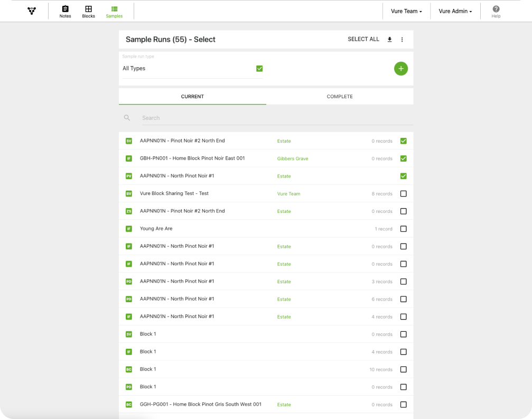Open the Help icon
Image resolution: width=532 pixels, height=419 pixels.
[x=496, y=12]
